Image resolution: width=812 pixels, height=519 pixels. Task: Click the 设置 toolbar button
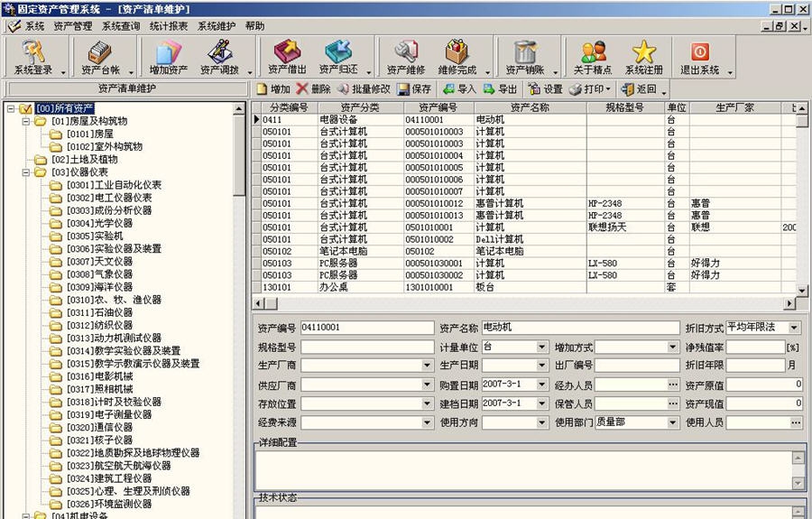pos(545,89)
